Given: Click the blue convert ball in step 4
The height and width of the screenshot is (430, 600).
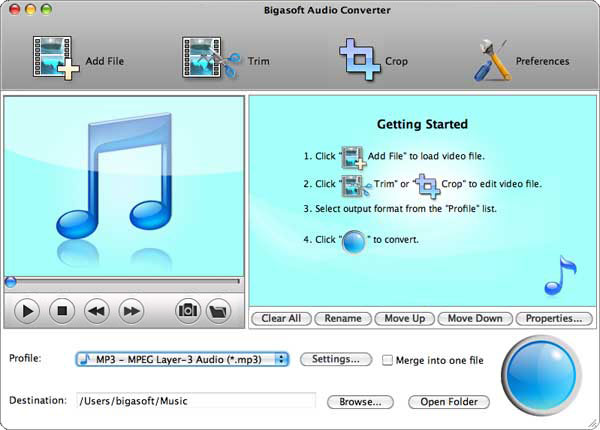Looking at the screenshot, I should click(354, 242).
